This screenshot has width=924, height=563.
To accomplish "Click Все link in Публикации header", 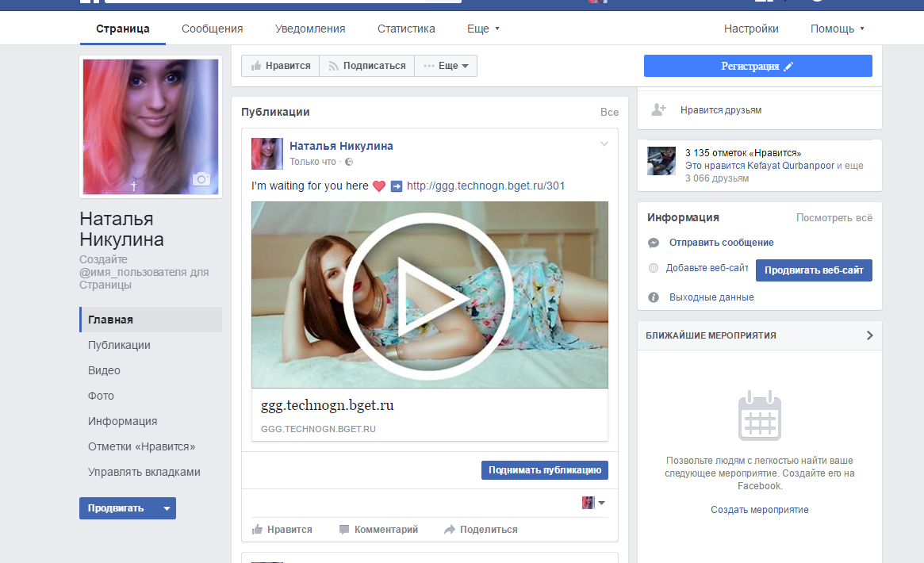I will [609, 112].
